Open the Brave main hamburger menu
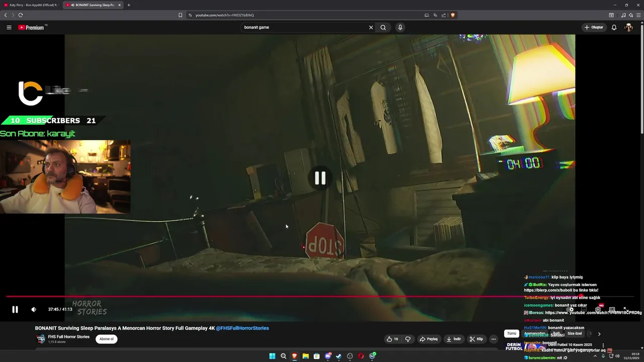The image size is (644, 362). point(638,15)
